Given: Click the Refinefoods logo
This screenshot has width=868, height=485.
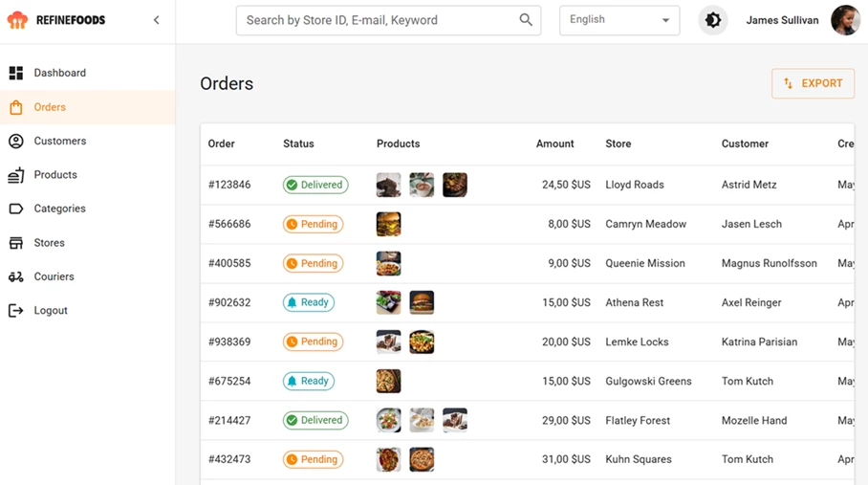Looking at the screenshot, I should pyautogui.click(x=57, y=20).
